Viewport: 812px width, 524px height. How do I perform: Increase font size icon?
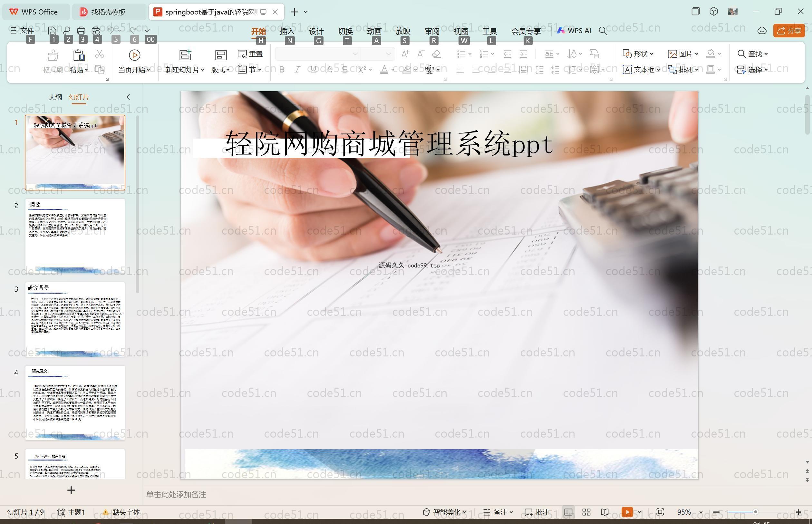(x=405, y=54)
